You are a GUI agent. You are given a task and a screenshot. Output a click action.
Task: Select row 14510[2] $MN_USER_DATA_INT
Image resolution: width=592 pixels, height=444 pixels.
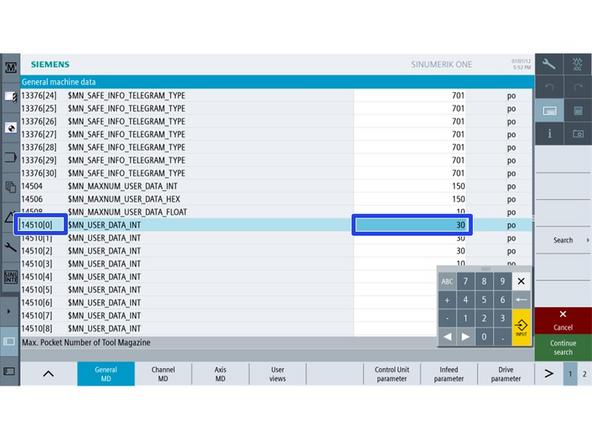[x=276, y=251]
